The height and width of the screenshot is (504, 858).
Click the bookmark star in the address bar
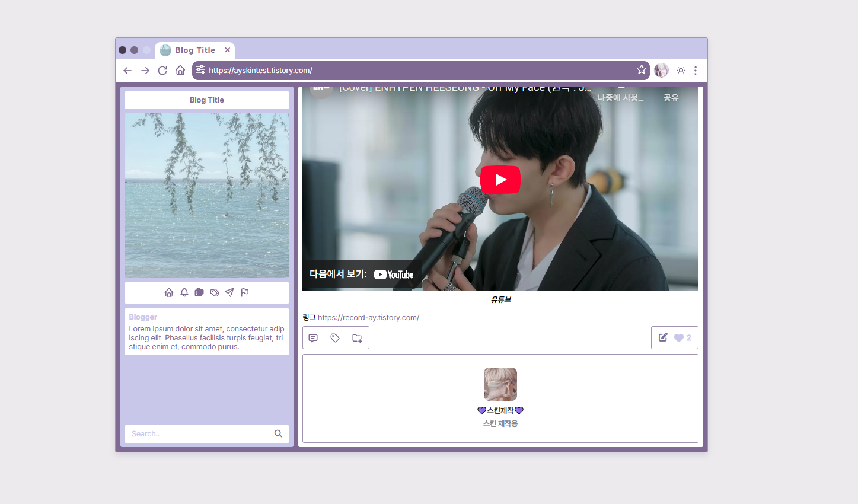pyautogui.click(x=642, y=70)
